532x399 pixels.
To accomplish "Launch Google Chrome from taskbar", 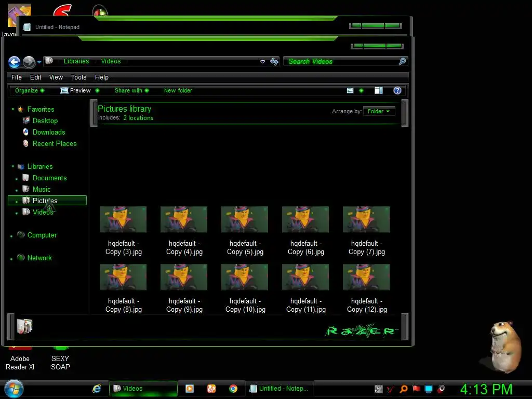I will 233,389.
